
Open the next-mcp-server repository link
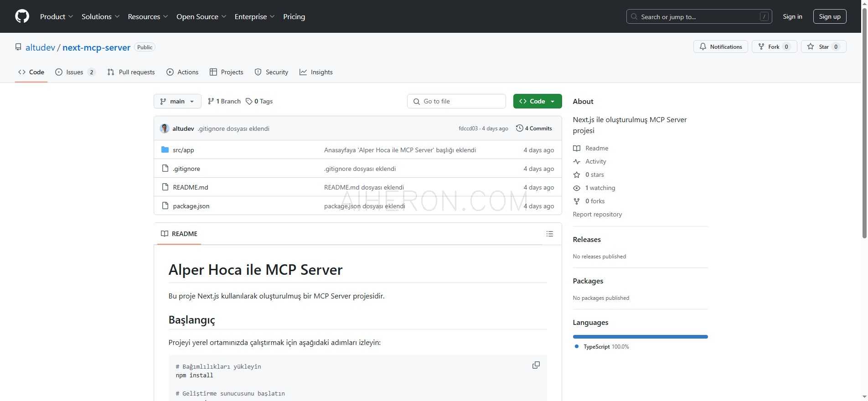[x=96, y=47]
